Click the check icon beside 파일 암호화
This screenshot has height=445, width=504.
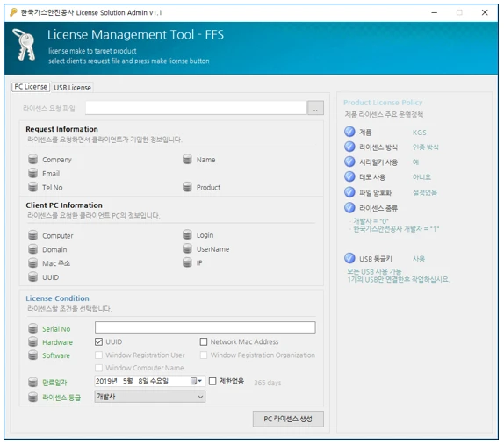coord(350,192)
